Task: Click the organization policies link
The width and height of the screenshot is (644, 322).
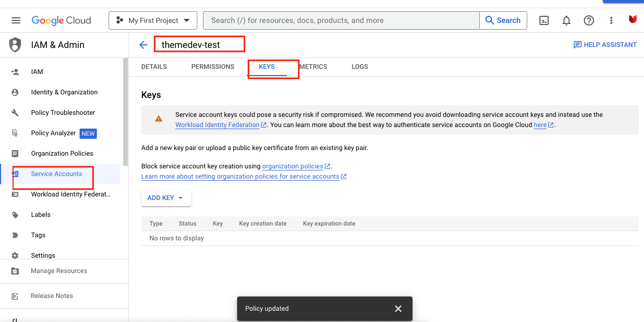Action: pyautogui.click(x=293, y=166)
